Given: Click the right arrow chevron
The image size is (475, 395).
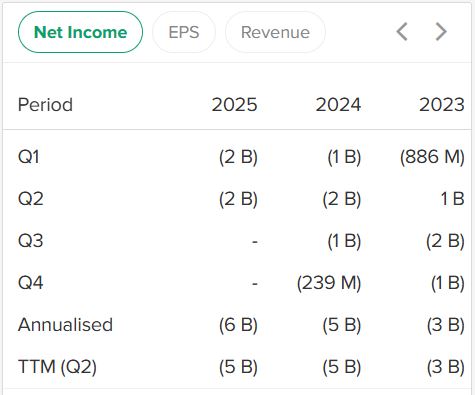Looking at the screenshot, I should click(x=441, y=32).
